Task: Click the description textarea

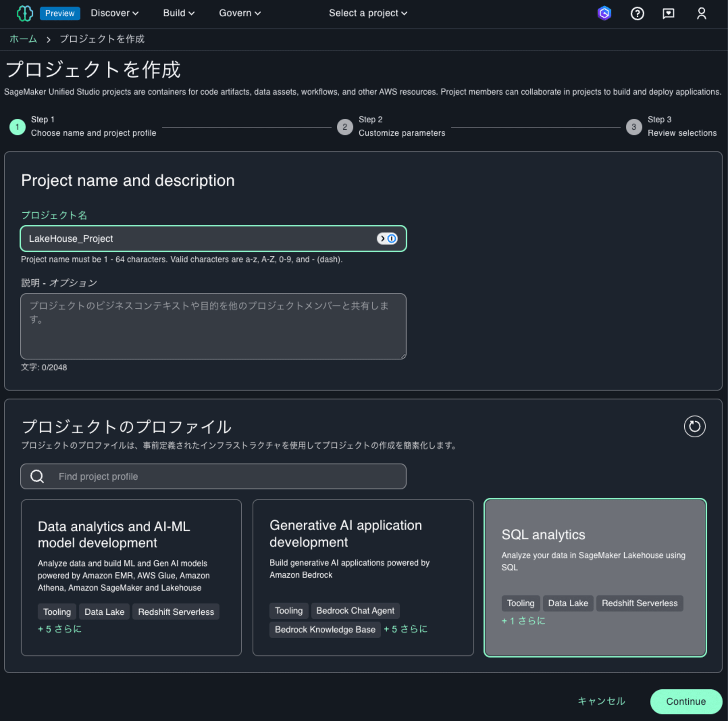Action: pyautogui.click(x=213, y=326)
